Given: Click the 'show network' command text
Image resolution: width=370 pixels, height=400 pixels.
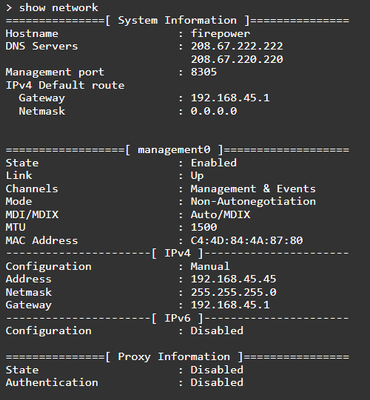Looking at the screenshot, I should pyautogui.click(x=59, y=7).
